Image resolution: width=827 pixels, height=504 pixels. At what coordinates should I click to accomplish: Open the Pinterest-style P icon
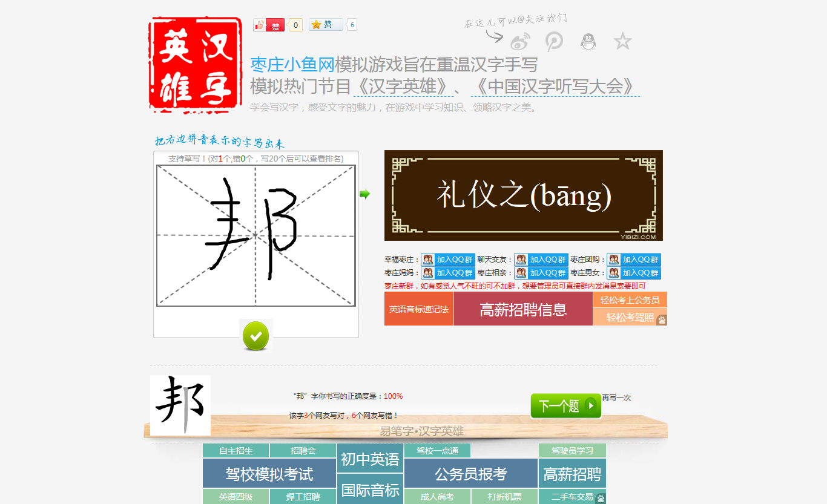click(554, 41)
